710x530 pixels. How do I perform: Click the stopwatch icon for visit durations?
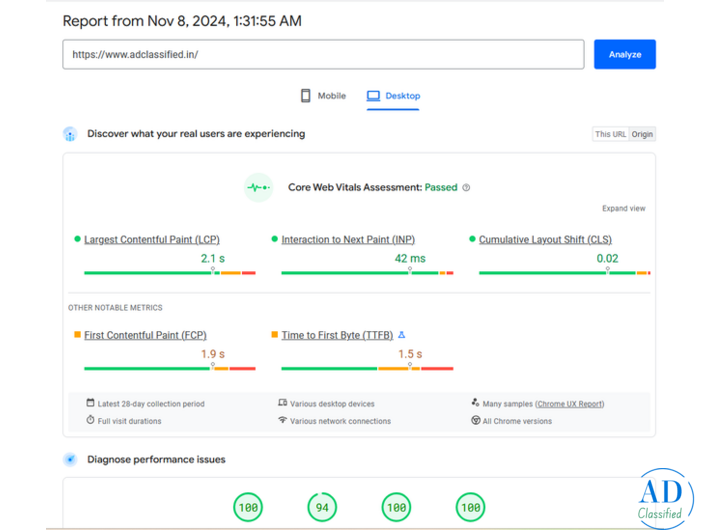tap(91, 420)
